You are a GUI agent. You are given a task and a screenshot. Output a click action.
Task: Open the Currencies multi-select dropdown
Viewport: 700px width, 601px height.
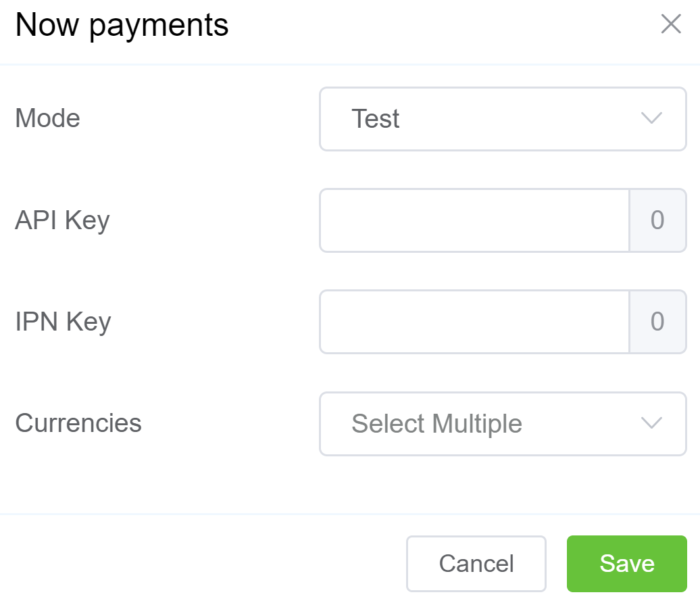coord(502,424)
